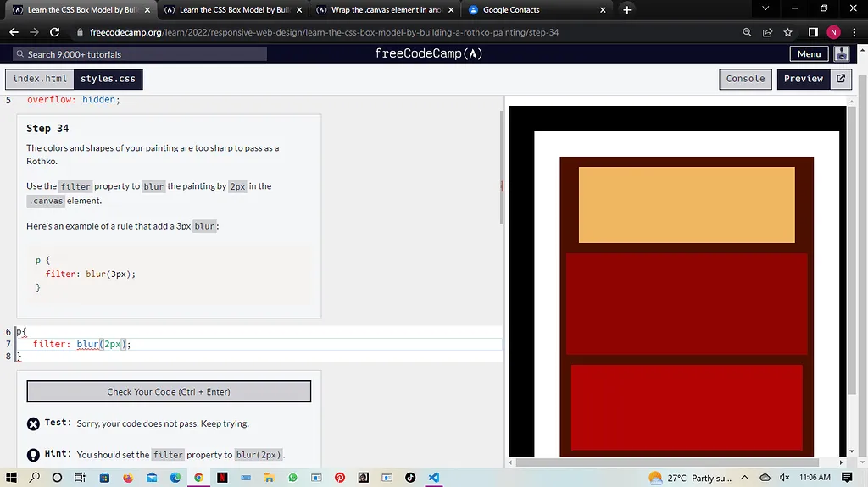The image size is (868, 487).
Task: Open Pinterest from the taskbar
Action: tap(340, 477)
